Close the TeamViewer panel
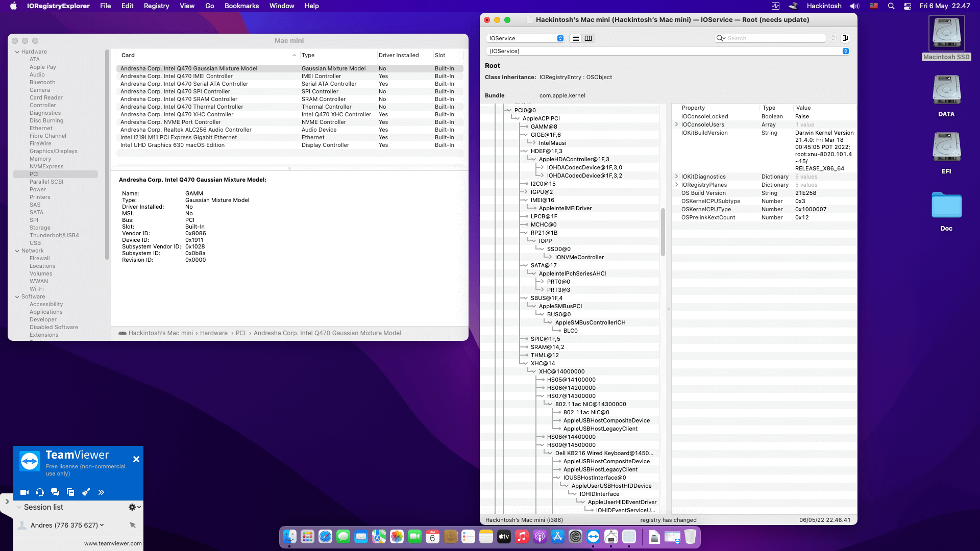Screen dimensions: 980x551 [136, 459]
